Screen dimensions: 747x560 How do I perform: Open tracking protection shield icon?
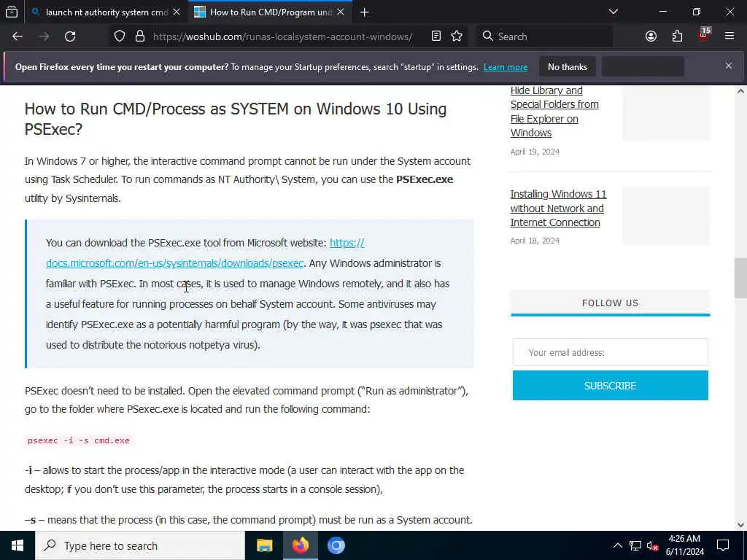(120, 36)
